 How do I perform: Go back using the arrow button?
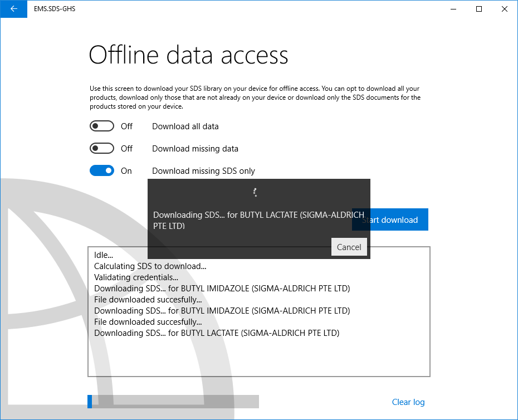[13, 9]
